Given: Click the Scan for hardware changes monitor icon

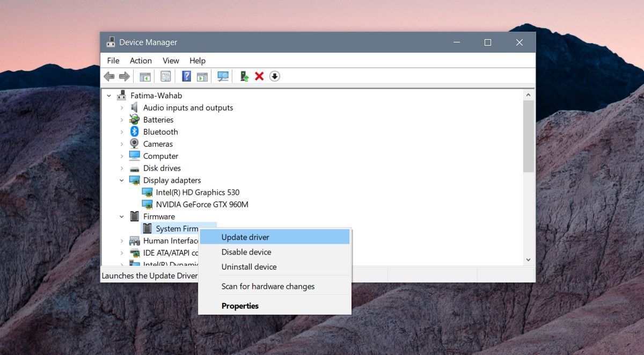Looking at the screenshot, I should click(x=223, y=76).
